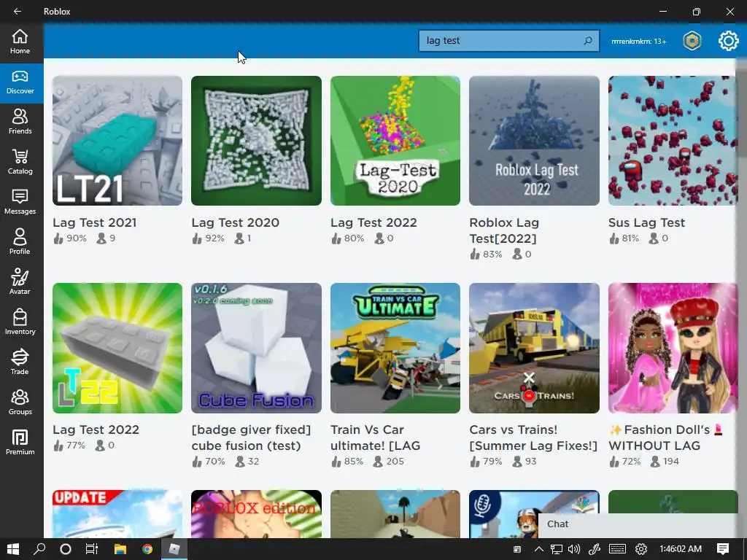The height and width of the screenshot is (560, 747).
Task: Open the Profile sidebar icon
Action: pos(20,242)
